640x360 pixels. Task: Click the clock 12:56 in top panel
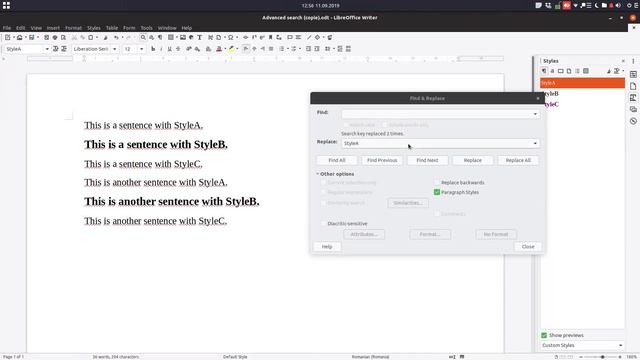coord(320,6)
